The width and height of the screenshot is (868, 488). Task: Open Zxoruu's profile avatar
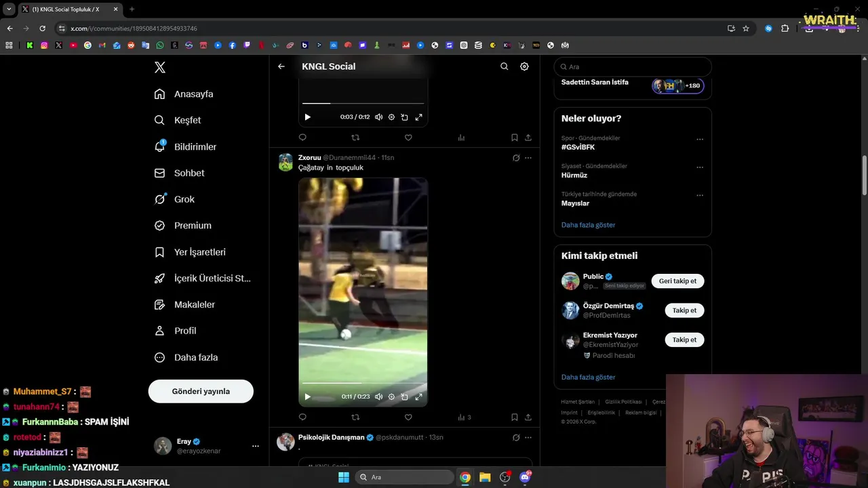coord(285,163)
